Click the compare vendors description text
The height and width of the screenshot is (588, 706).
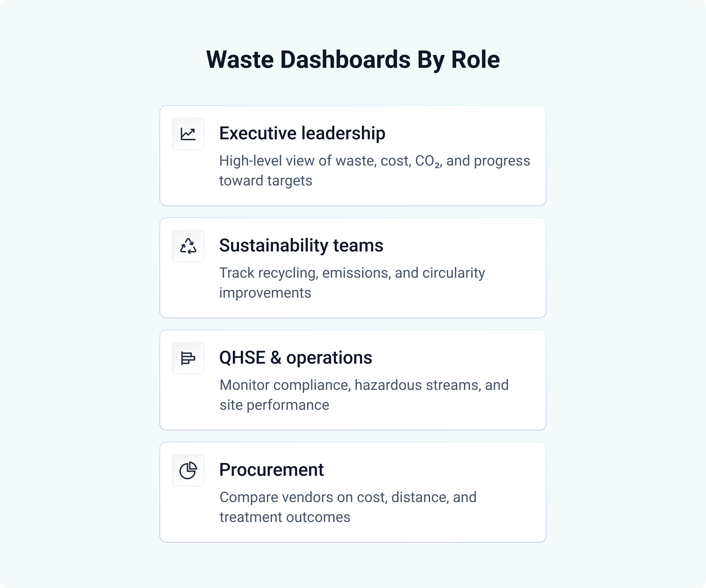coord(348,497)
